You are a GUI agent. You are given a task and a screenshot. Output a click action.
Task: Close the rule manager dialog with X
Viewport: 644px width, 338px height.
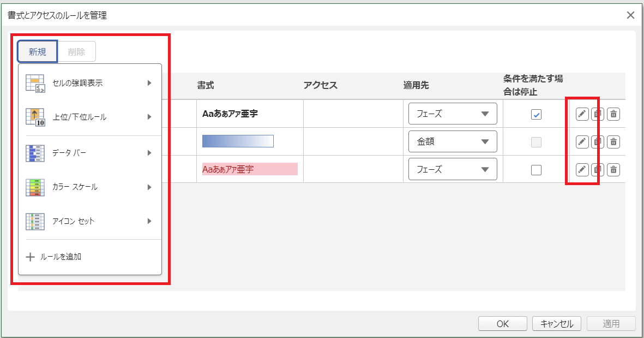click(x=630, y=15)
